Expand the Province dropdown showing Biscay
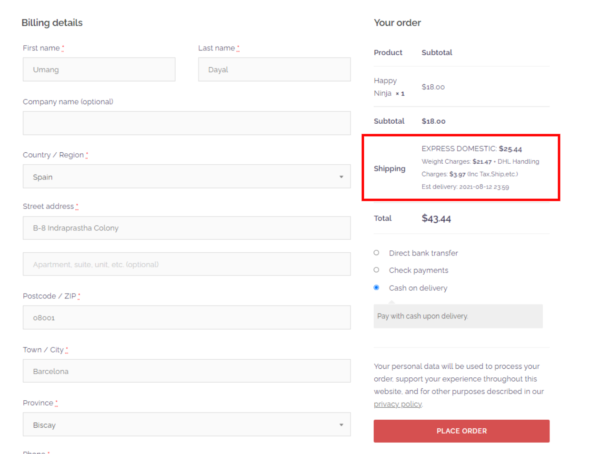The image size is (600, 454). 186,425
